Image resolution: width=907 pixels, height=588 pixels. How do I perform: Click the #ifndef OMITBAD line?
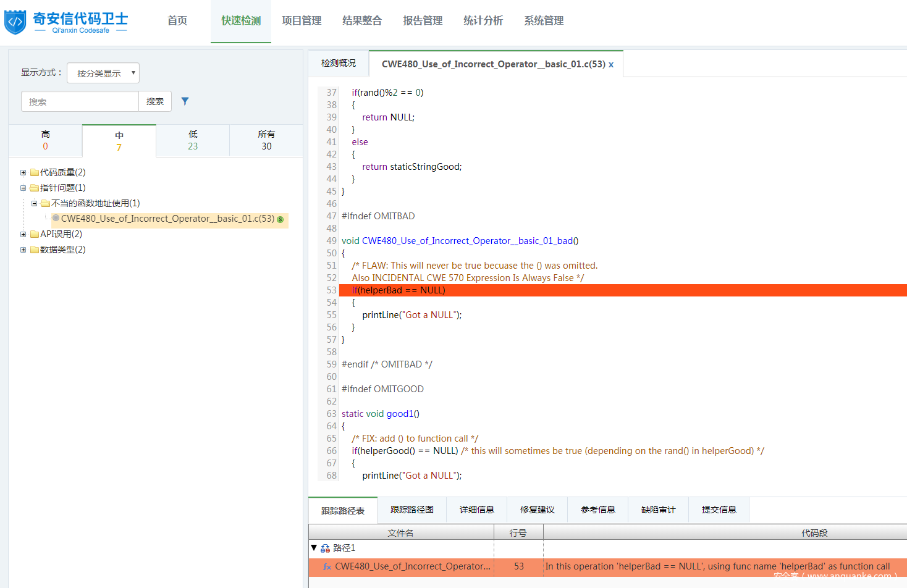(378, 216)
